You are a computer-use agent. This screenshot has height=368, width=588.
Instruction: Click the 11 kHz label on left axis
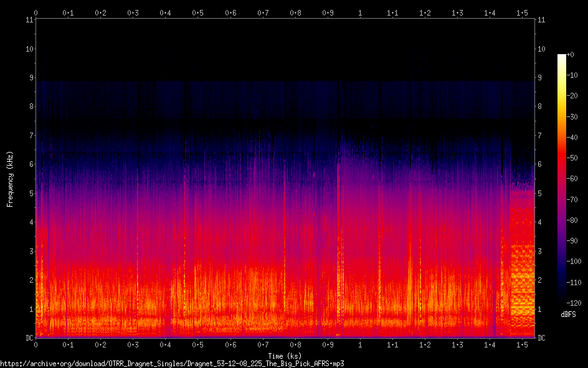point(29,20)
